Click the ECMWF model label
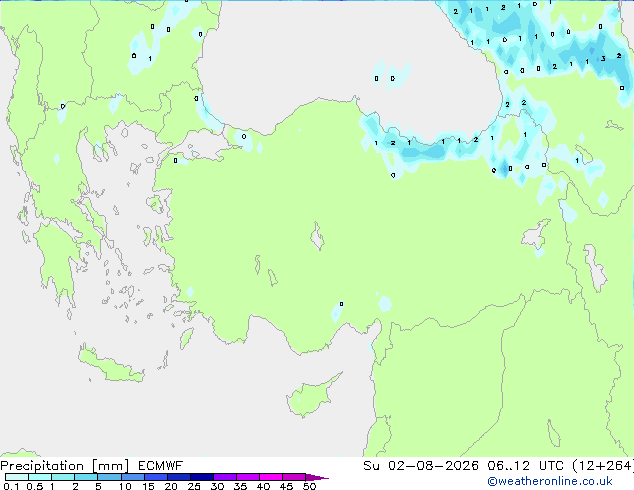The height and width of the screenshot is (490, 634). tap(160, 466)
